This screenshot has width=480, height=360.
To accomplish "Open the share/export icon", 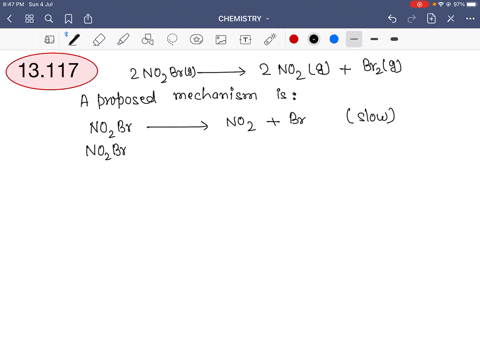I will coord(88,19).
